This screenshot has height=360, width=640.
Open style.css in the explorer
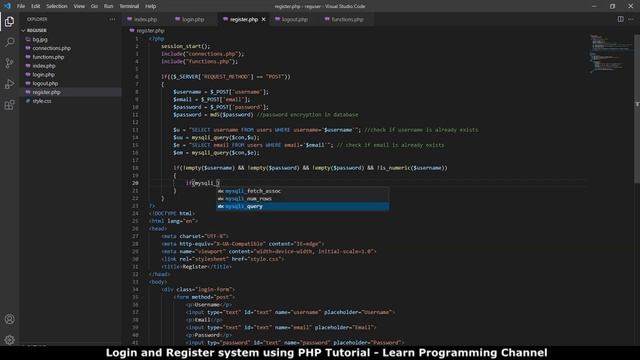pos(42,101)
